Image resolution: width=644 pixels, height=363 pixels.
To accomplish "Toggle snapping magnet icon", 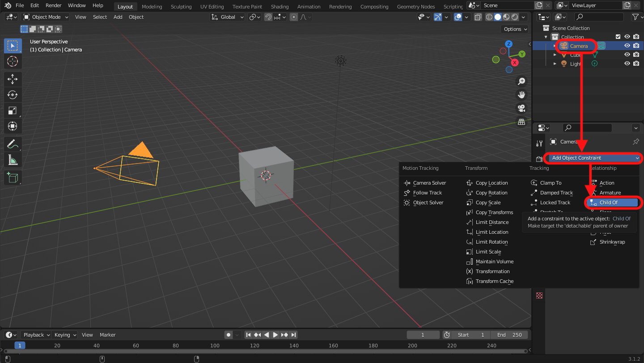I will coord(268,17).
